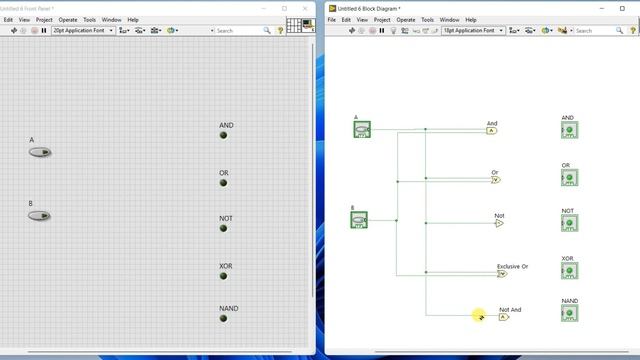
Task: Click the XOR LED indicator on Front Panel
Action: coord(223,276)
